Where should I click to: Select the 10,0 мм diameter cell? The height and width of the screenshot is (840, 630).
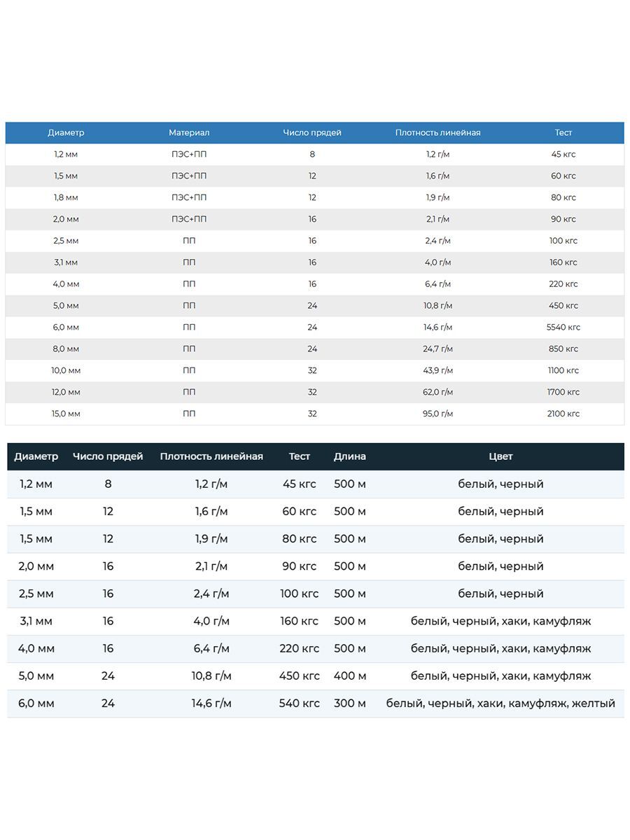click(66, 370)
